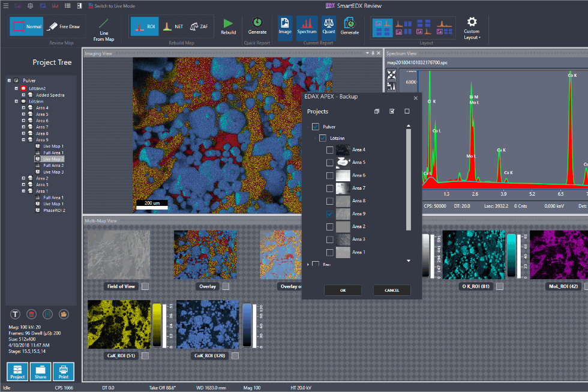Click CANCEL to dismiss backup dialog
Image resolution: width=588 pixels, height=392 pixels.
[392, 290]
